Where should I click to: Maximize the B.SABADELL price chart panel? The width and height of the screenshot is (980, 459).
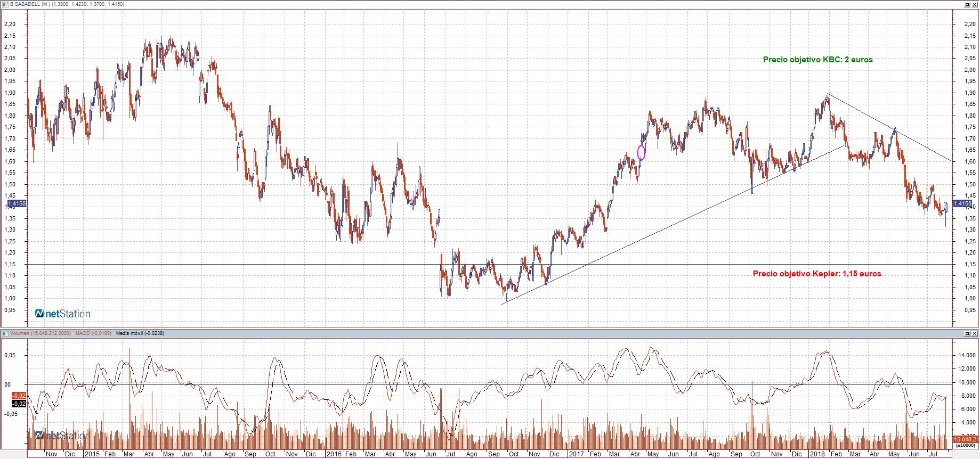click(x=968, y=4)
